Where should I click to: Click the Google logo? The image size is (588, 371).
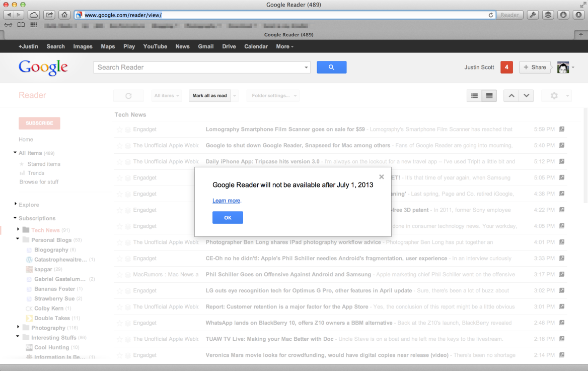pyautogui.click(x=43, y=68)
